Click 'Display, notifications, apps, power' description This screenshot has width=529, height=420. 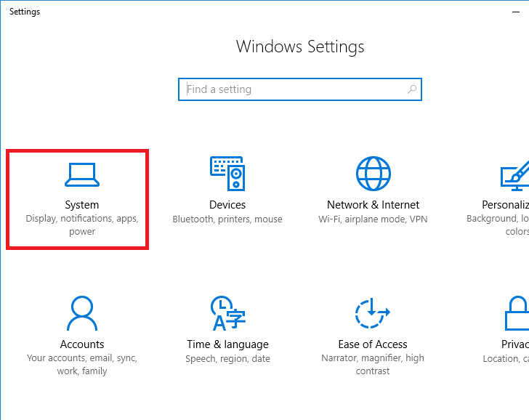pyautogui.click(x=82, y=225)
